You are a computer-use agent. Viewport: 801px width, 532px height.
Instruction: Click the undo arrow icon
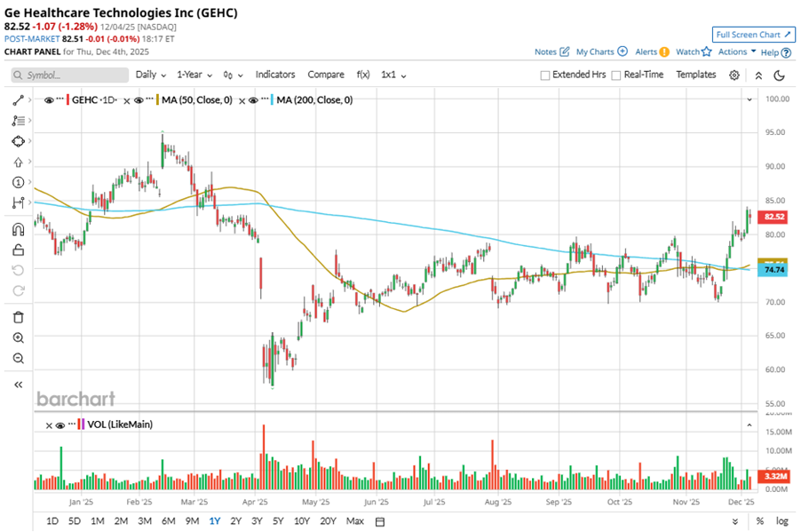(18, 270)
